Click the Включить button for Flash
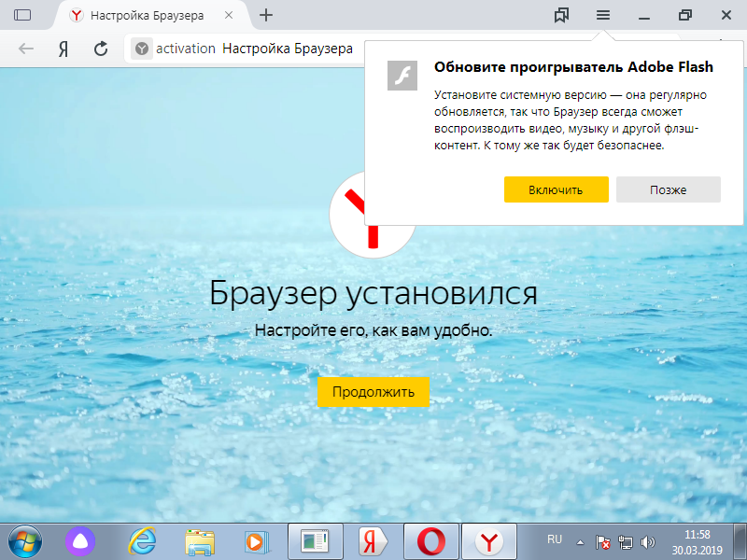This screenshot has height=560, width=747. tap(556, 189)
